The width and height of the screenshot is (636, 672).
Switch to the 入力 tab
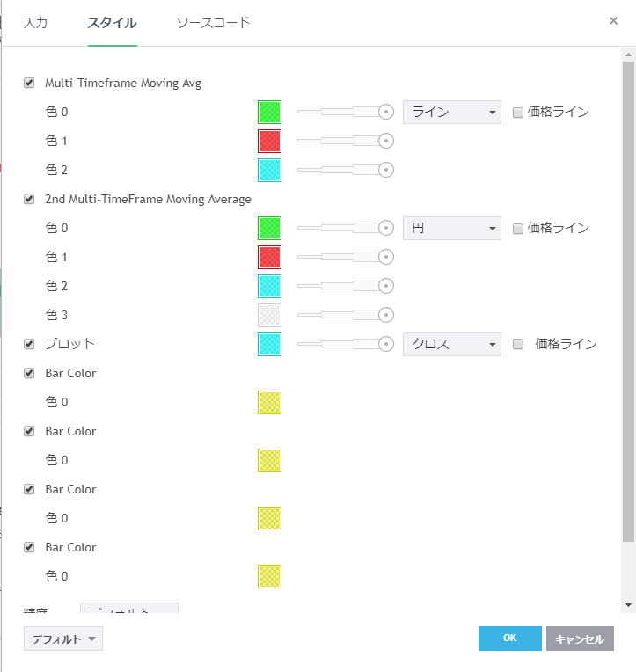[36, 23]
